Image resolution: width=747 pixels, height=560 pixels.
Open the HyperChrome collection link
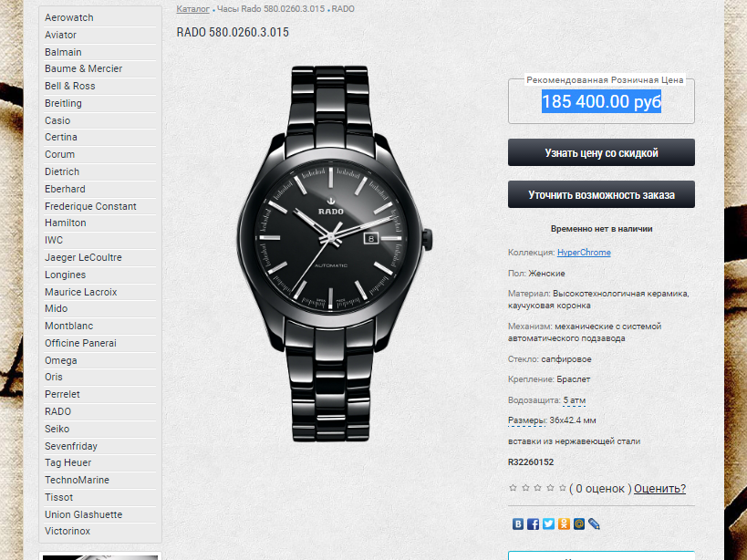coord(584,253)
